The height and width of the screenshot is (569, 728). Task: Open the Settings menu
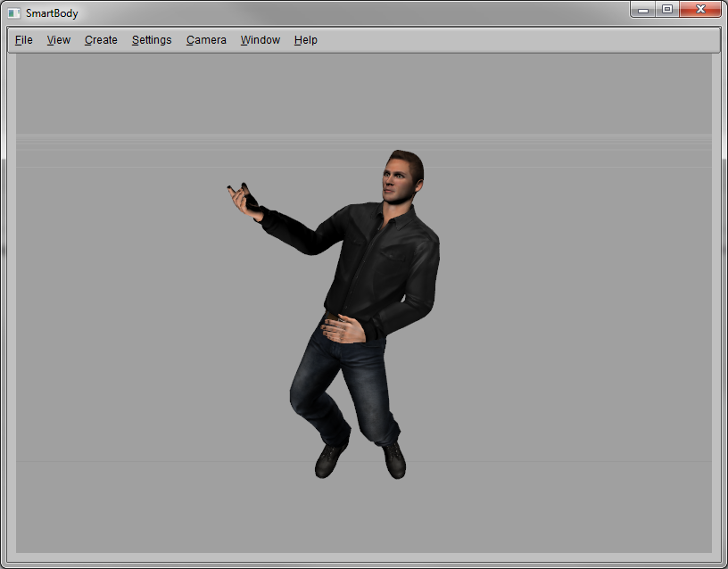point(152,40)
